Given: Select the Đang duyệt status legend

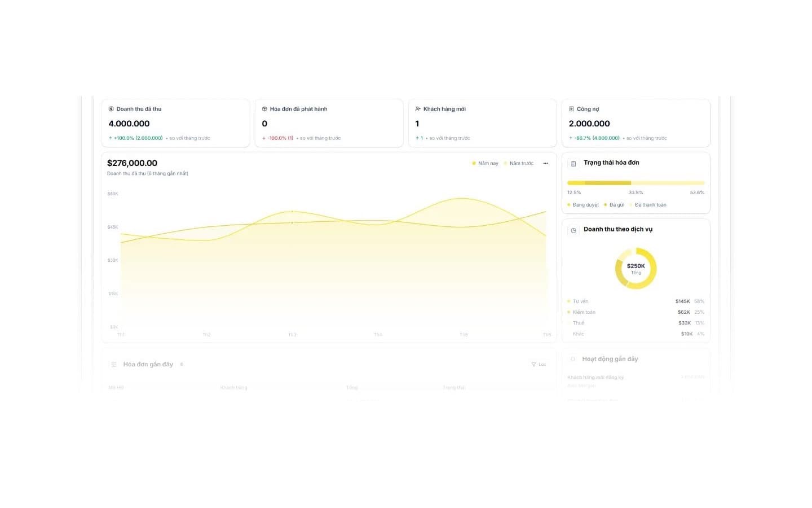Looking at the screenshot, I should (583, 205).
